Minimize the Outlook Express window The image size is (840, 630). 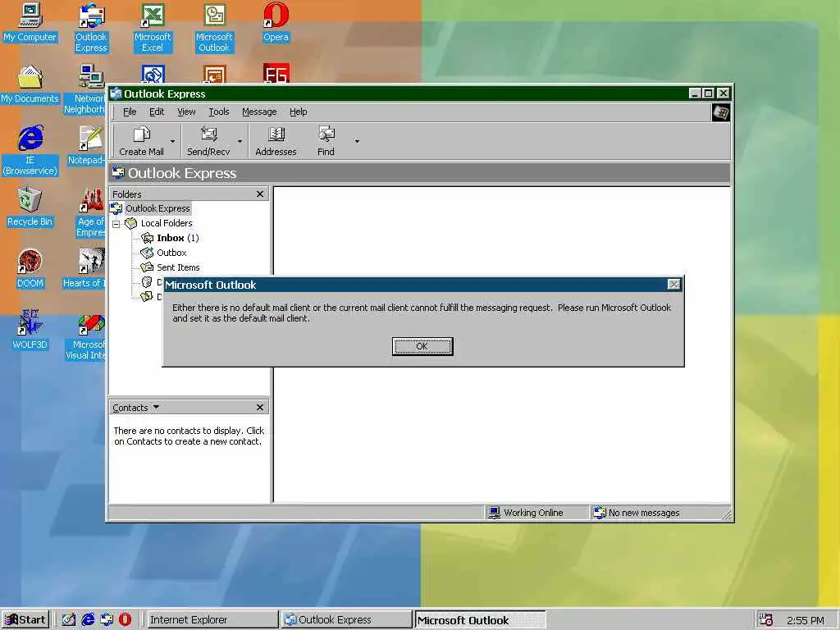695,94
